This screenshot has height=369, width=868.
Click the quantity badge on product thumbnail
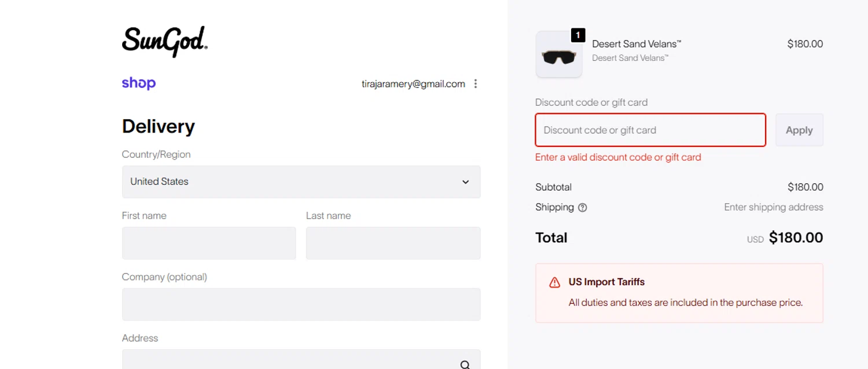578,35
